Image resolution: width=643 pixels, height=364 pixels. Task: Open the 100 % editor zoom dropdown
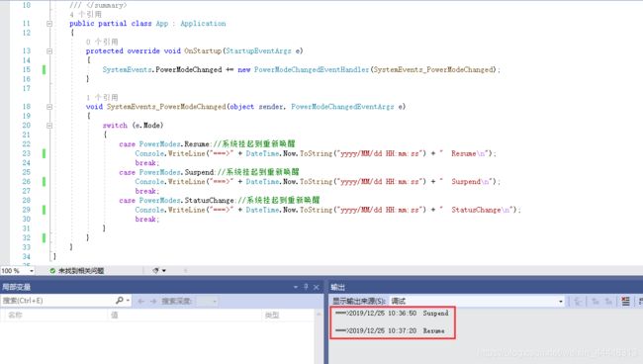tap(32, 271)
